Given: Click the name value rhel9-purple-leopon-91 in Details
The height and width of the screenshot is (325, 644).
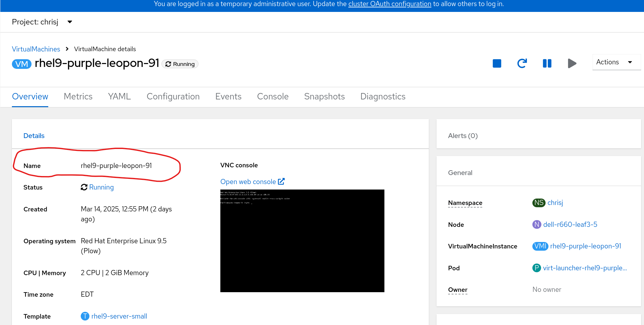Looking at the screenshot, I should (x=116, y=166).
